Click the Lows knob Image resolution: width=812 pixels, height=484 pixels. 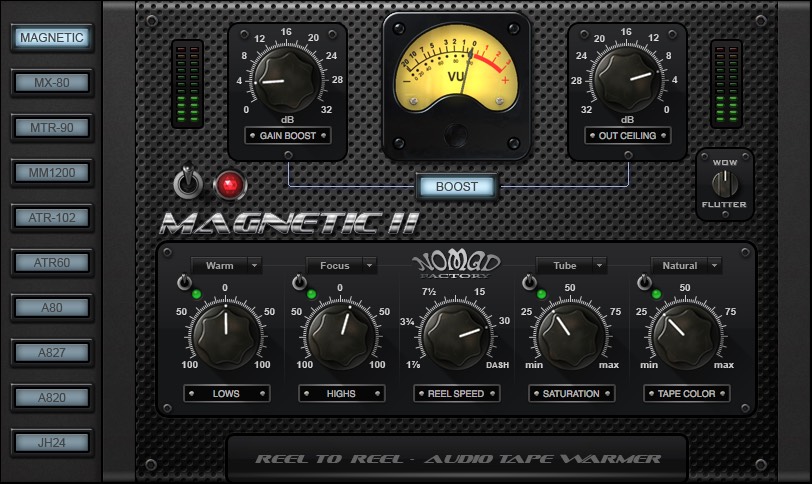click(x=226, y=336)
